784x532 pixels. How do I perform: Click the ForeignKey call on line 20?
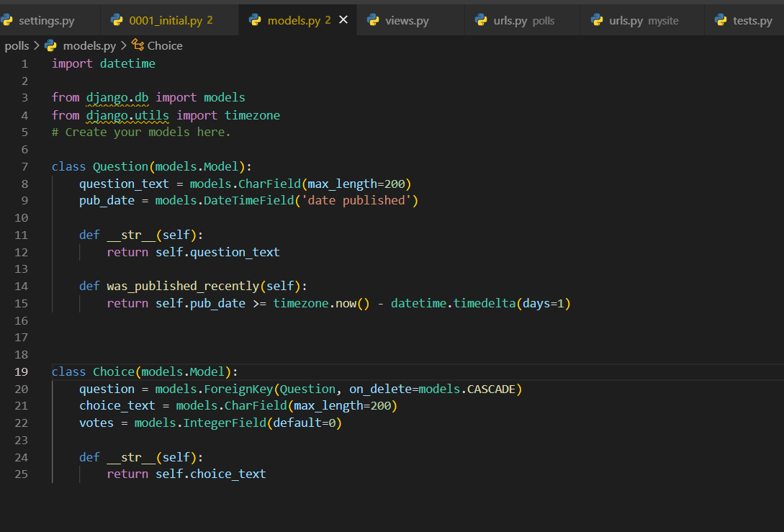click(238, 389)
